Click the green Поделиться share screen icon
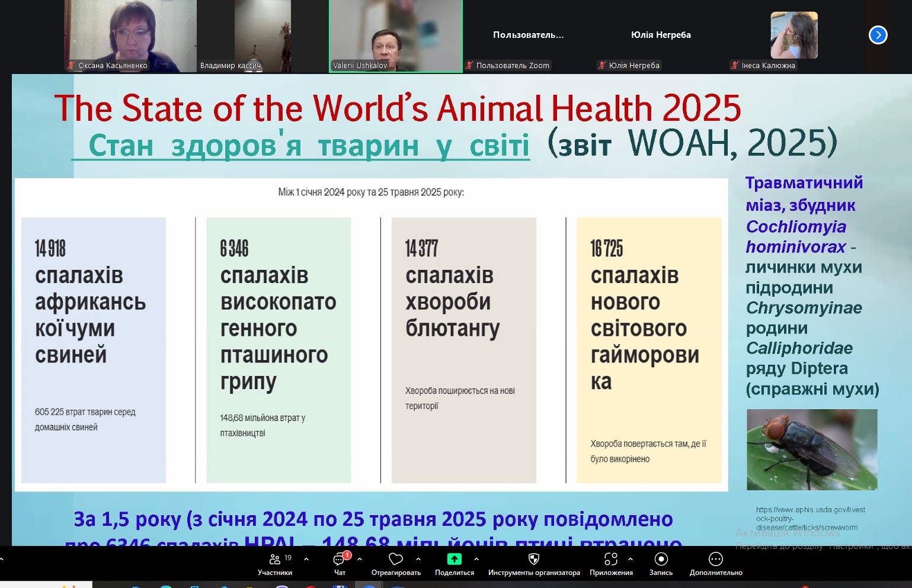The width and height of the screenshot is (912, 588). click(454, 559)
